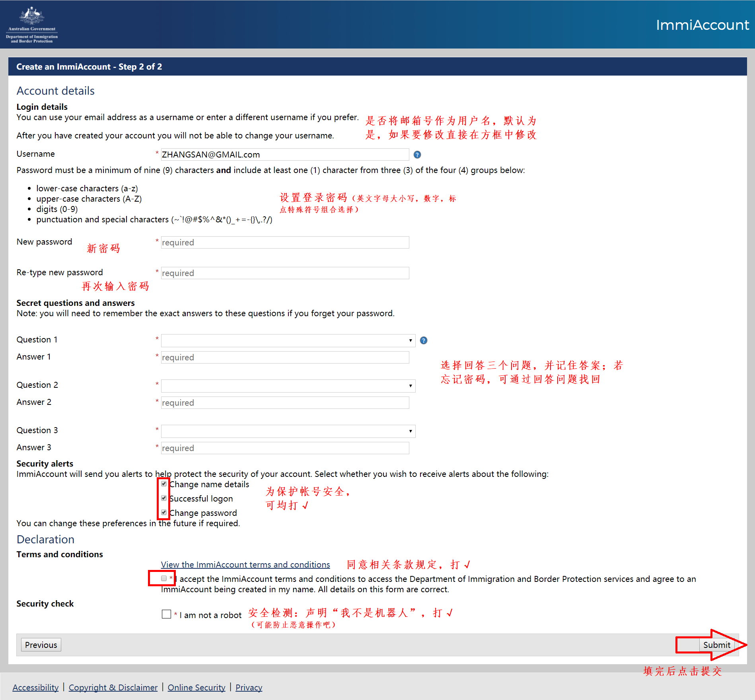Open the Online Security footer link
The image size is (755, 700).
pyautogui.click(x=197, y=687)
